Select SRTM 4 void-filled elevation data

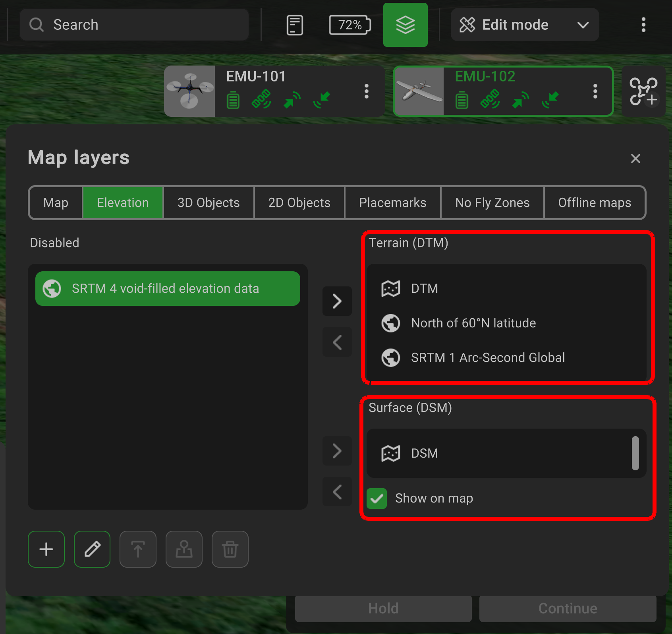168,288
